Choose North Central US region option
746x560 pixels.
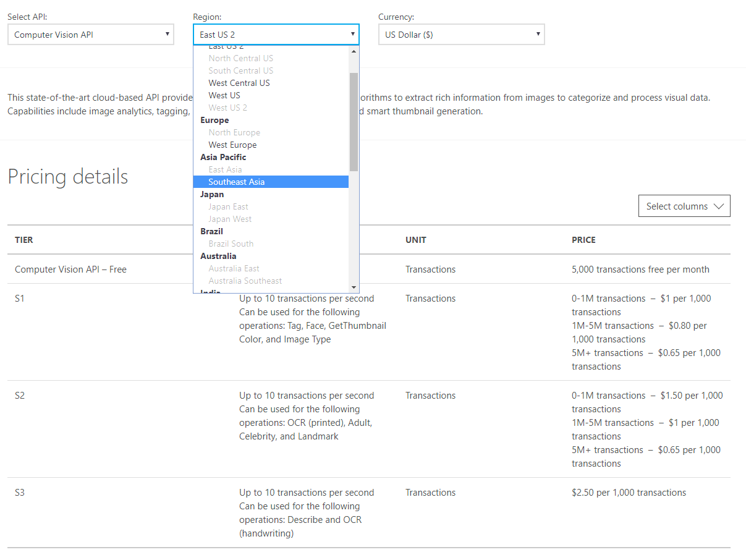240,58
